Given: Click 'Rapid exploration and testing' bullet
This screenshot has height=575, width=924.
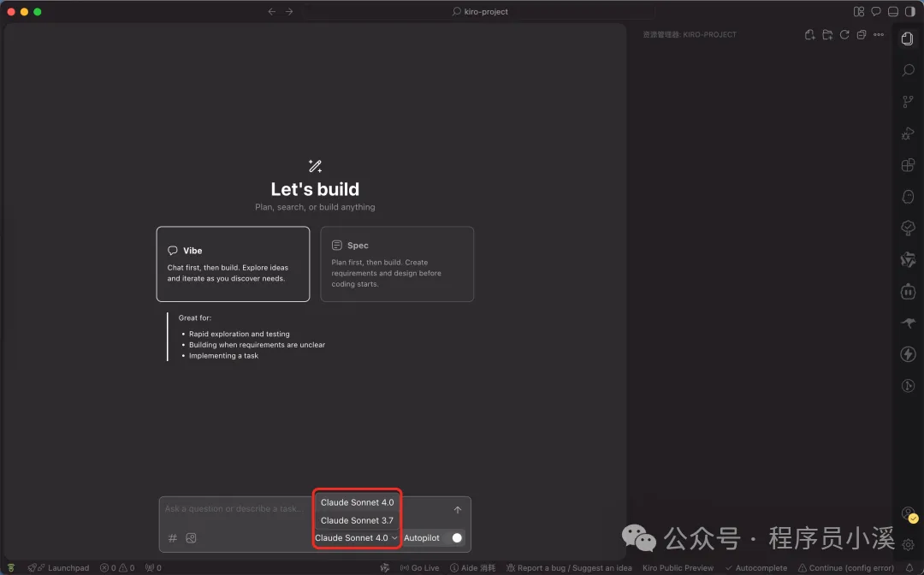Looking at the screenshot, I should tap(240, 334).
